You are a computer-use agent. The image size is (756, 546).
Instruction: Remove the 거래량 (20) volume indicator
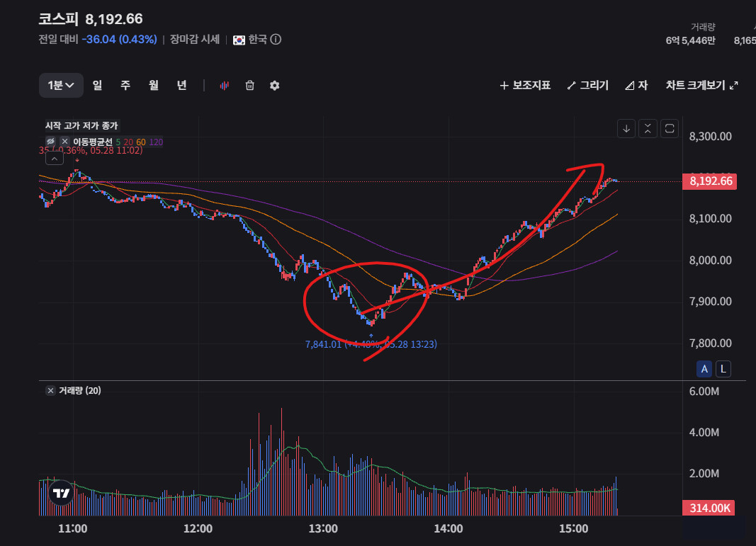coord(50,390)
